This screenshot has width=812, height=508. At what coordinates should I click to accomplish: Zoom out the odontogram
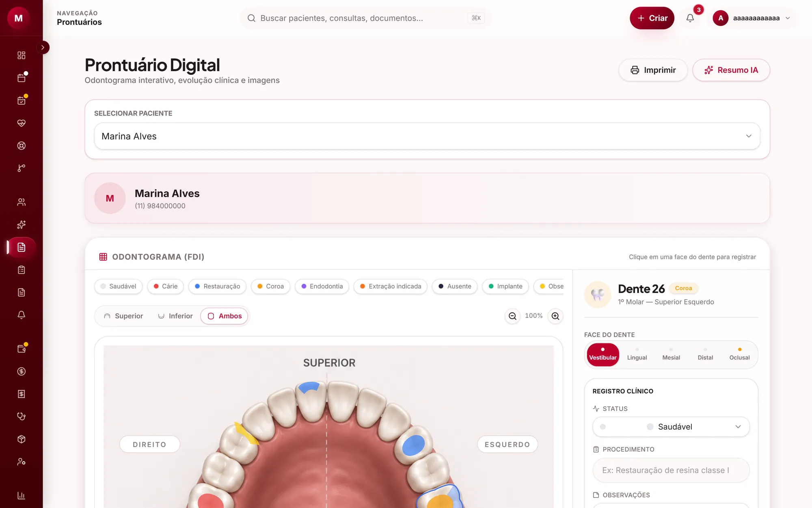click(512, 316)
